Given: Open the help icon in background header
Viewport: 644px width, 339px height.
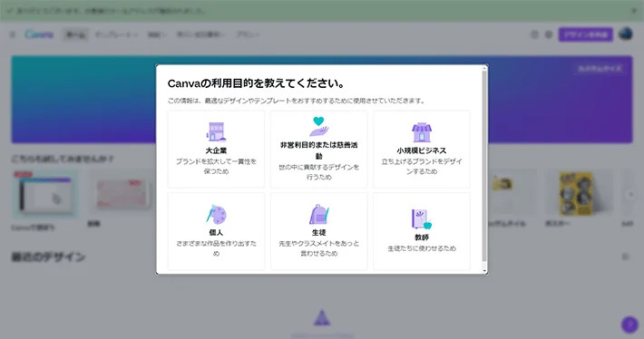Looking at the screenshot, I should (x=534, y=34).
